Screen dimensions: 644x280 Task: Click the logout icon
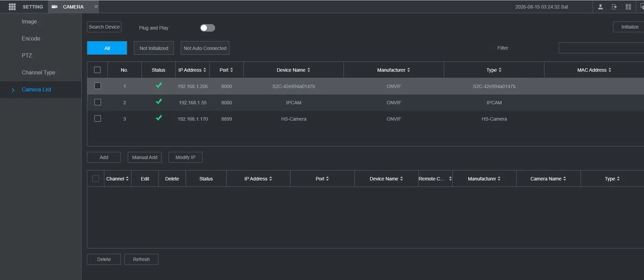(x=614, y=7)
